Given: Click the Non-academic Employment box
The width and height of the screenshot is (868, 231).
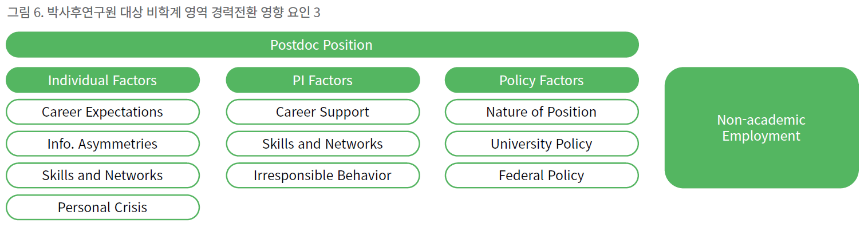Looking at the screenshot, I should [762, 128].
